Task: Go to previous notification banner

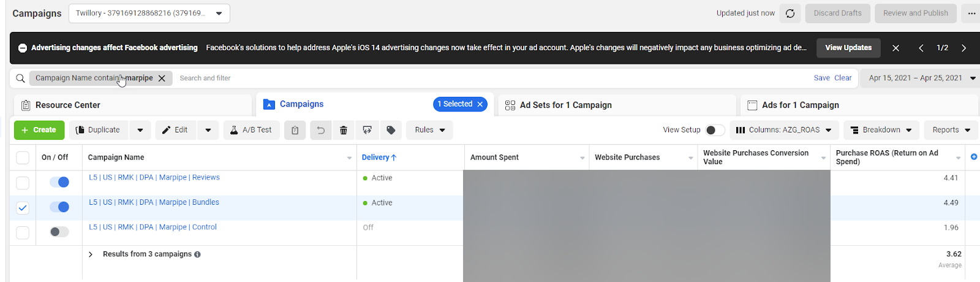Action: pyautogui.click(x=921, y=48)
